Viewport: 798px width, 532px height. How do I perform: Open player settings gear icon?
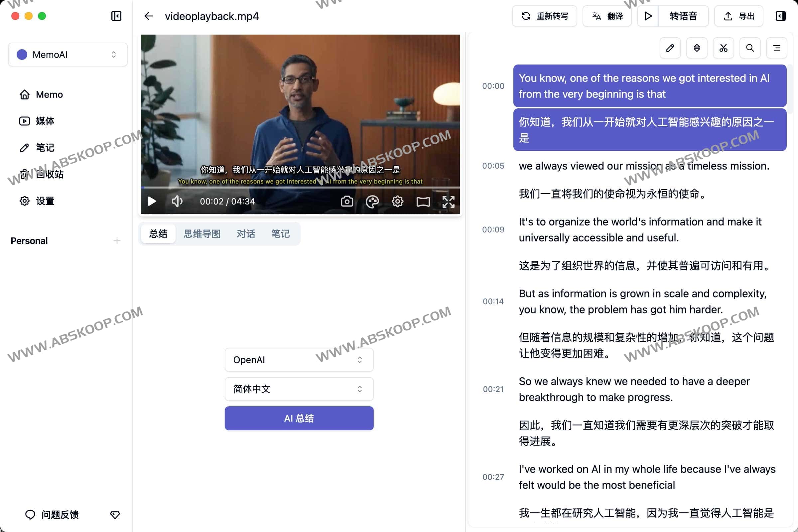397,201
